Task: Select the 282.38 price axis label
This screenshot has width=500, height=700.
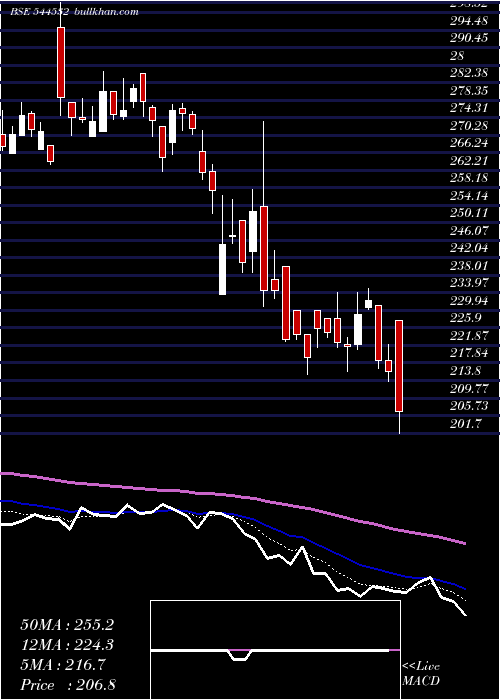Action: [x=469, y=73]
